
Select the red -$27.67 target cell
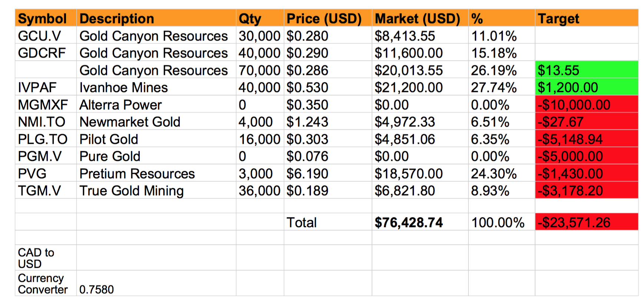pyautogui.click(x=587, y=121)
